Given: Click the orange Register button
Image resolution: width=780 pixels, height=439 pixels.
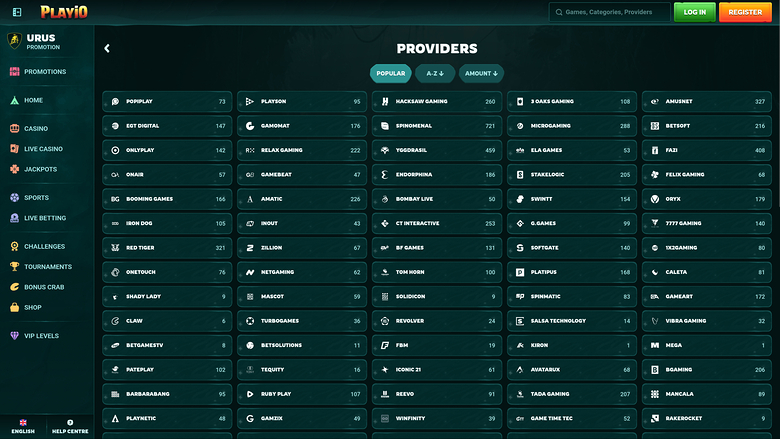Looking at the screenshot, I should click(x=745, y=12).
